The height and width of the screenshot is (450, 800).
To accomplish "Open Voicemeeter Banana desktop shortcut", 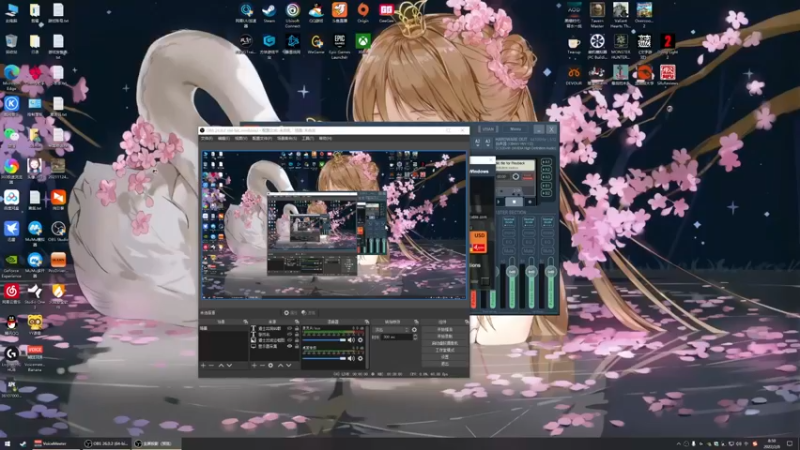I will click(x=35, y=356).
